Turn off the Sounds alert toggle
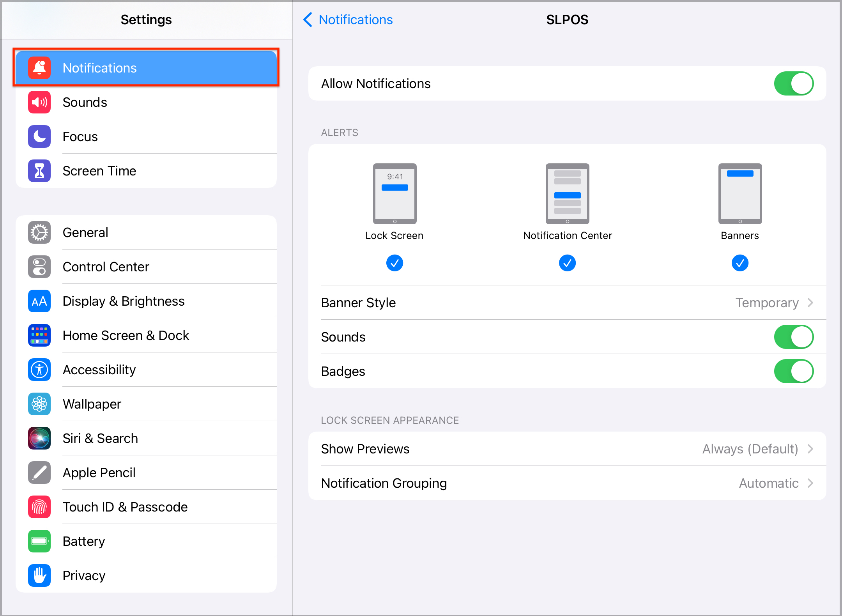 coord(794,337)
